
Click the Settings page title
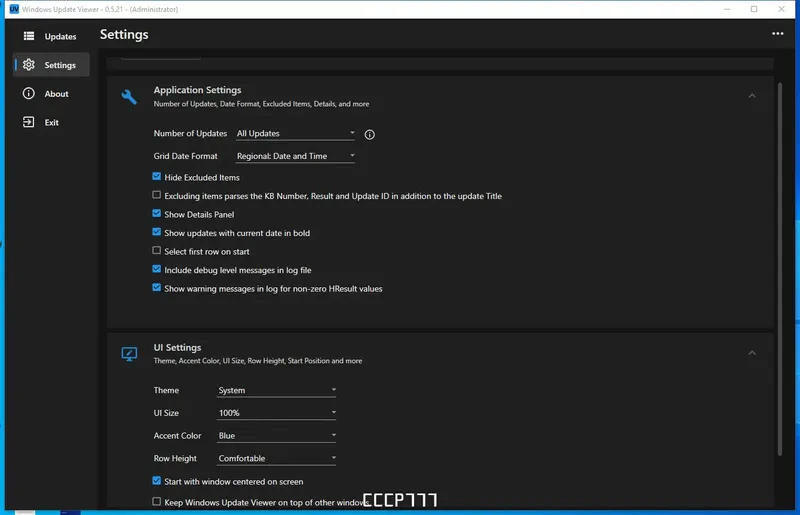click(124, 34)
